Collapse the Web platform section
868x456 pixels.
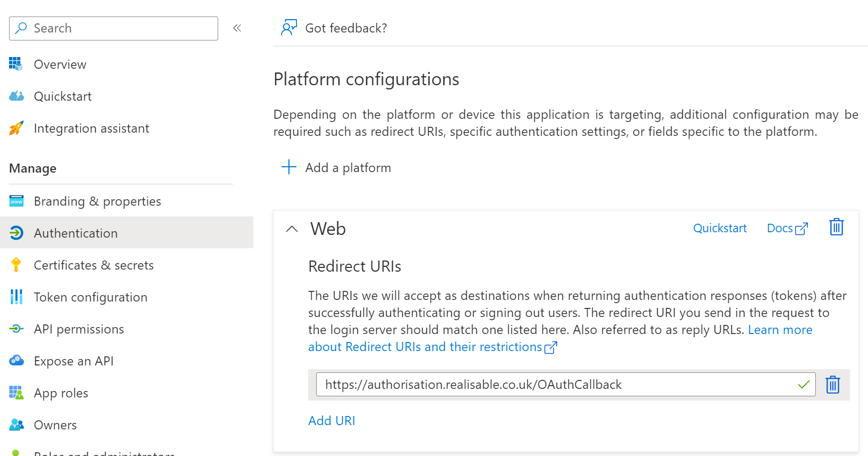tap(292, 229)
